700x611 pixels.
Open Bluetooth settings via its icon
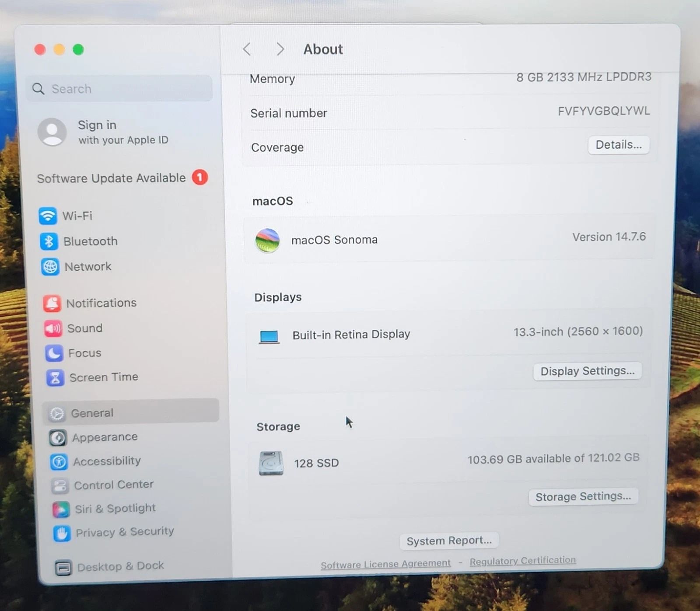click(x=49, y=241)
